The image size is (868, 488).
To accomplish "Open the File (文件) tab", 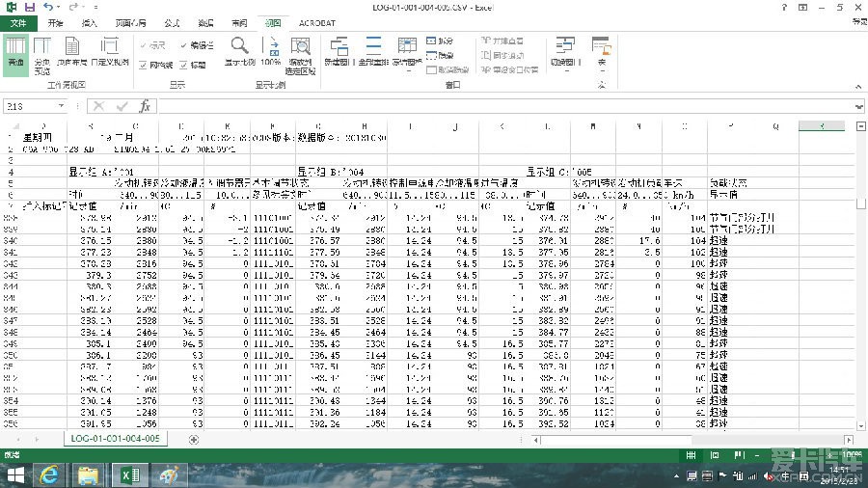I will (x=18, y=23).
